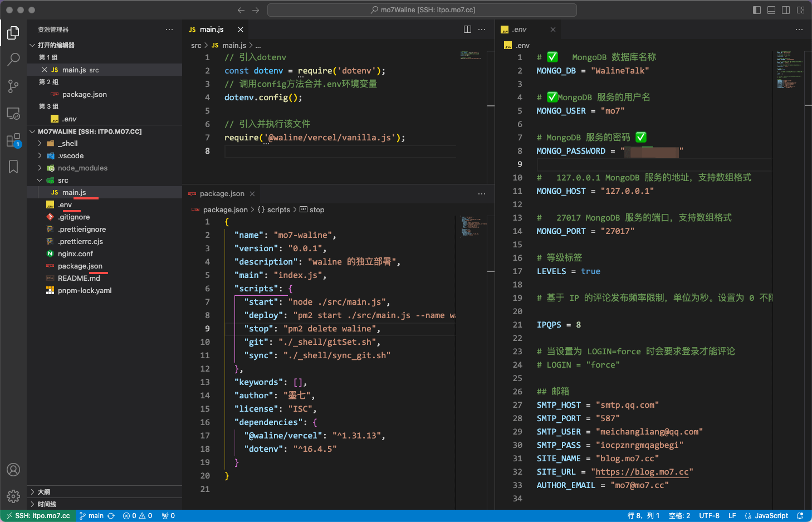Viewport: 812px width, 522px height.
Task: Open package.json in the file tree
Action: (104, 266)
